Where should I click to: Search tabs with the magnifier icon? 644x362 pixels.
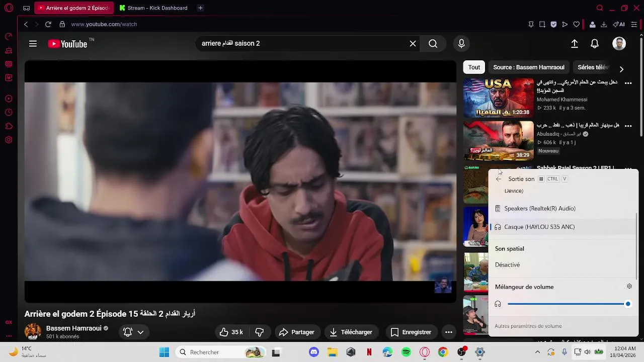[600, 8]
